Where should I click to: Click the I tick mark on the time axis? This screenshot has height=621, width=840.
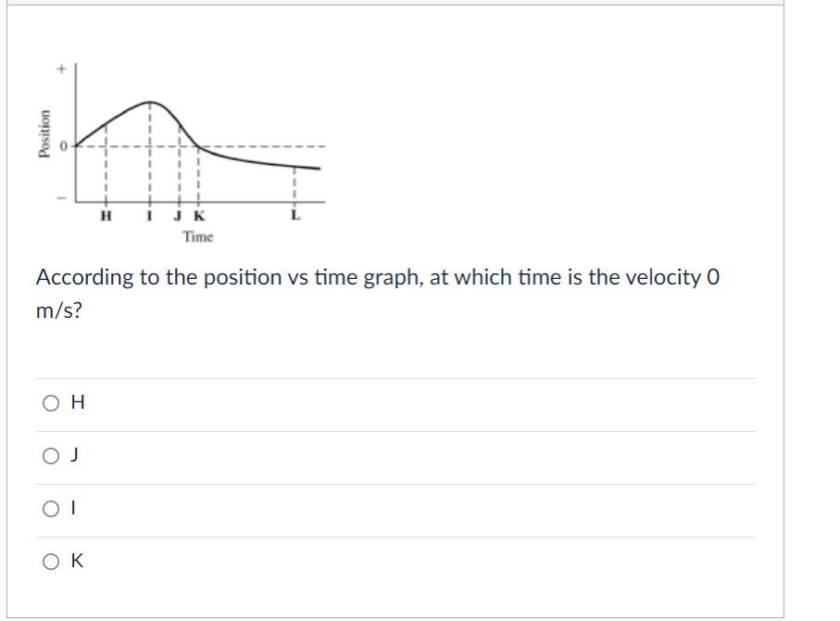click(x=147, y=217)
